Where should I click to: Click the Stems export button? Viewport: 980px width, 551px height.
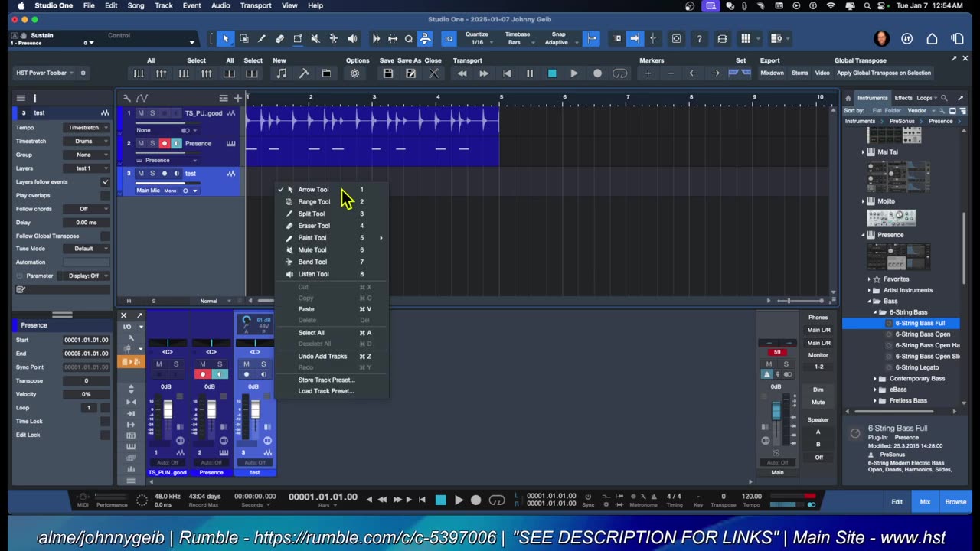coord(799,73)
